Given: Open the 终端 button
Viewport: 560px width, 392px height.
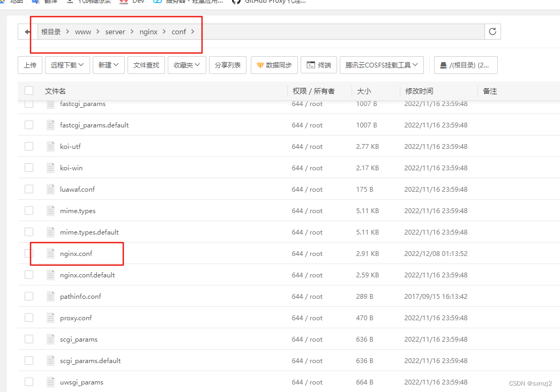Looking at the screenshot, I should (x=318, y=65).
